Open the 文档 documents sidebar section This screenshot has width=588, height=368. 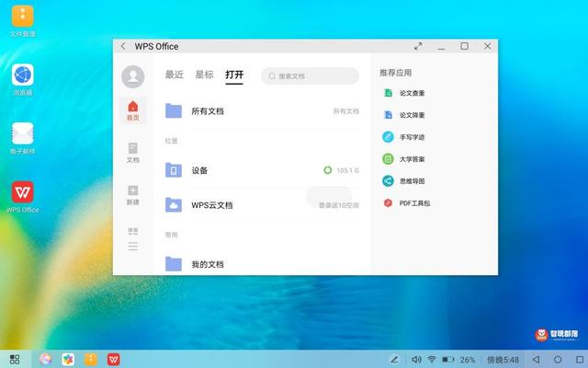(132, 153)
